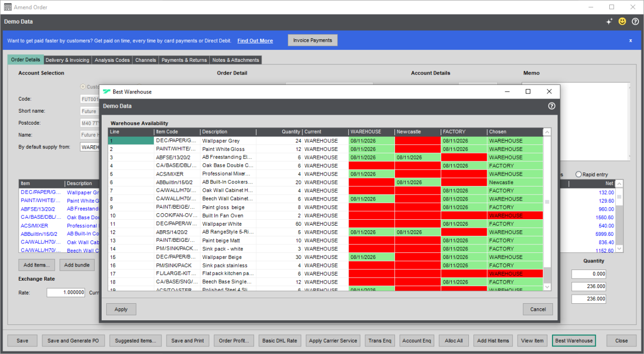Click the Best Warehouse dialog logo icon

(x=106, y=92)
